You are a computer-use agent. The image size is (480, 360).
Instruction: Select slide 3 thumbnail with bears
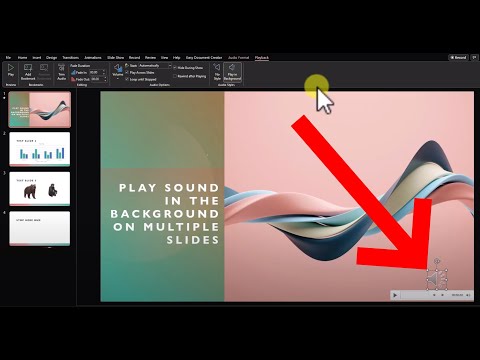pos(40,189)
